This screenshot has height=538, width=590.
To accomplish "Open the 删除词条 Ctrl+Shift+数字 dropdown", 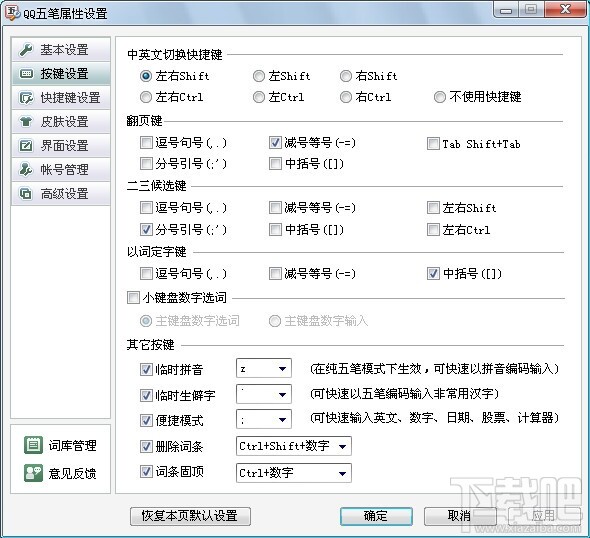I will [294, 446].
